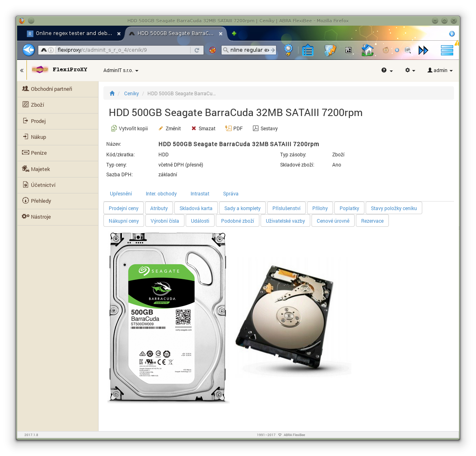Click the small grid table extension icon

click(x=349, y=50)
